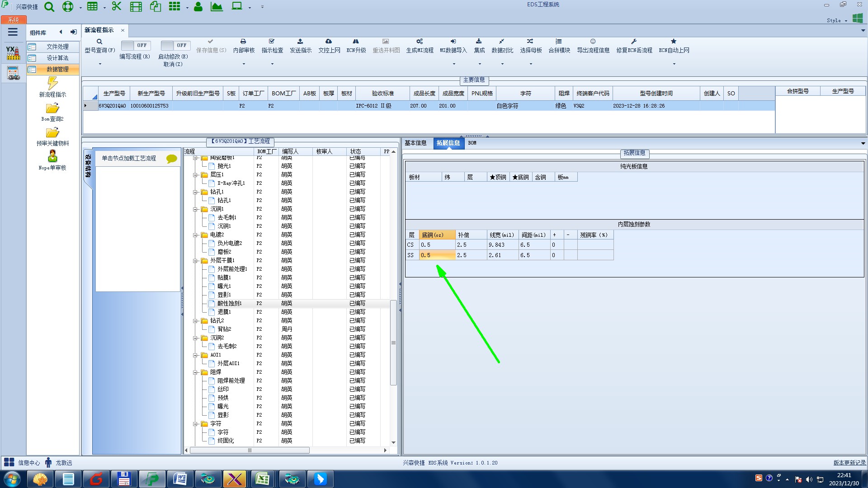Open the Style dropdown
868x488 pixels.
click(x=837, y=20)
